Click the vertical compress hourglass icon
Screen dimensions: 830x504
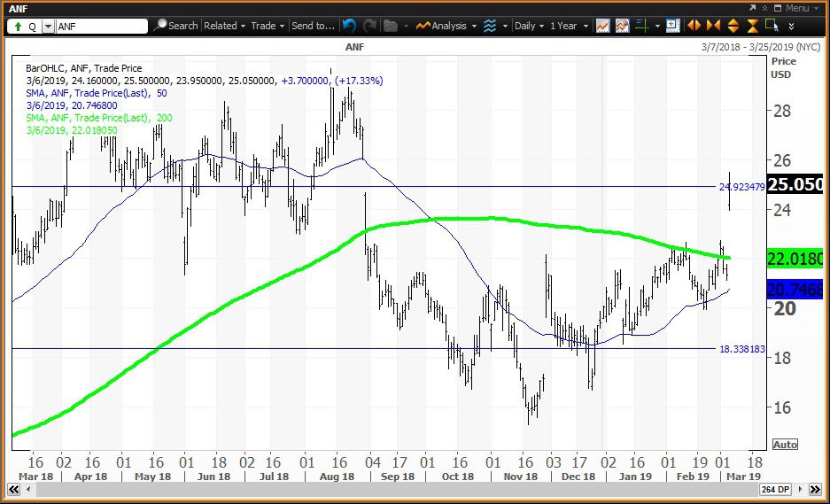(753, 26)
